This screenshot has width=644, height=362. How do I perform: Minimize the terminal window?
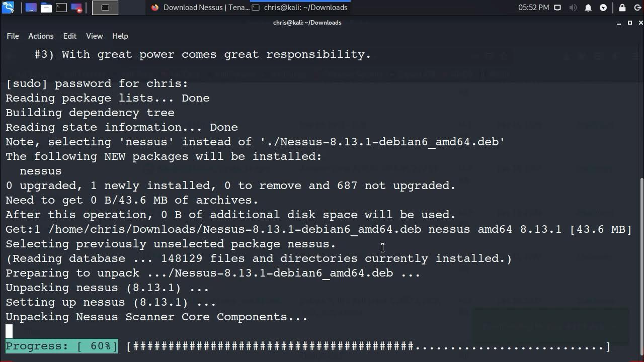tap(619, 23)
